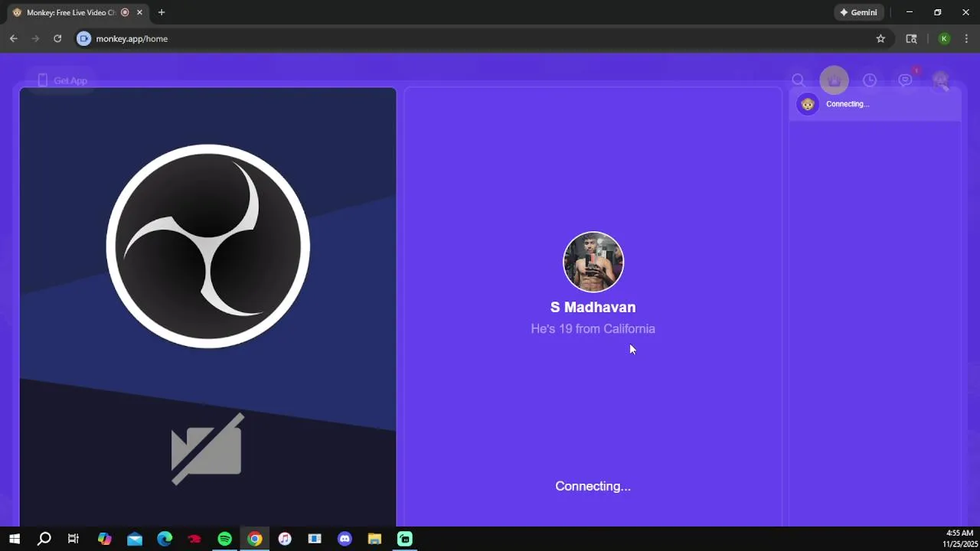Open Chrome three-dot menu
Image resolution: width=980 pixels, height=551 pixels.
tap(966, 38)
